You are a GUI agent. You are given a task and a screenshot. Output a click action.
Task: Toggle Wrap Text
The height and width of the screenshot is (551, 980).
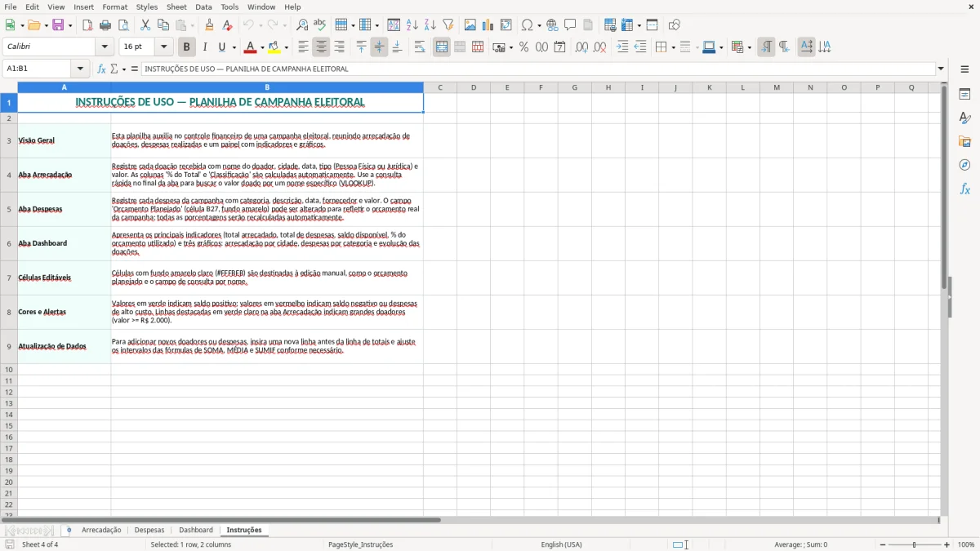[420, 47]
